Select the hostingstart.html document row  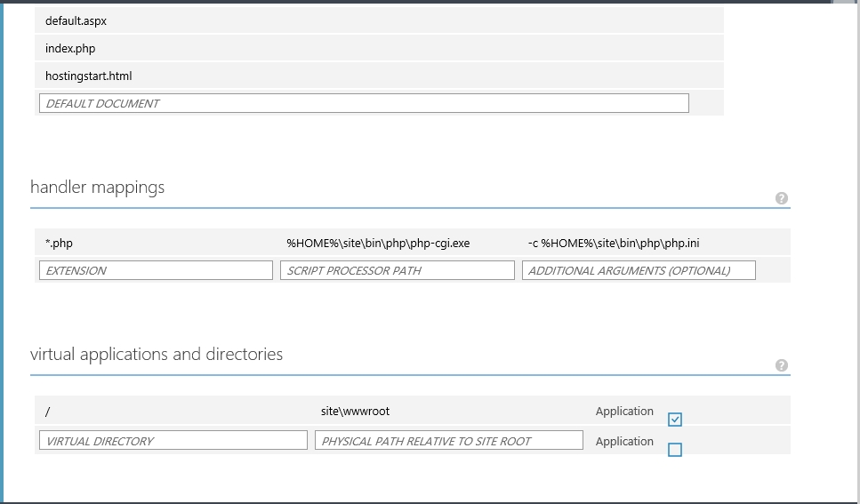click(89, 76)
